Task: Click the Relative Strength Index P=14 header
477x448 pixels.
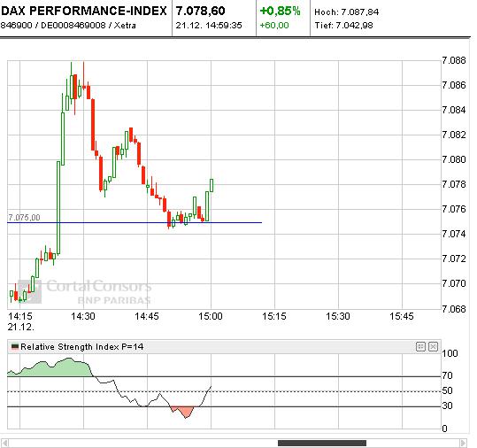Action: (x=81, y=347)
